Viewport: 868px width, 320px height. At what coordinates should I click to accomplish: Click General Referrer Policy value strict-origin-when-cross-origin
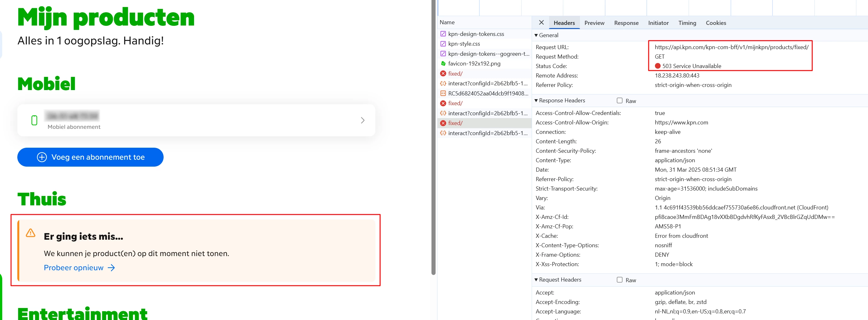693,85
